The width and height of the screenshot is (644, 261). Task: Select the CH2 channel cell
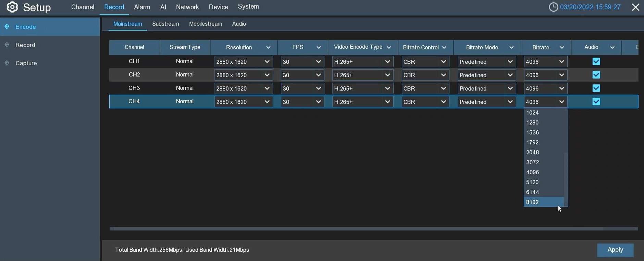coord(134,75)
